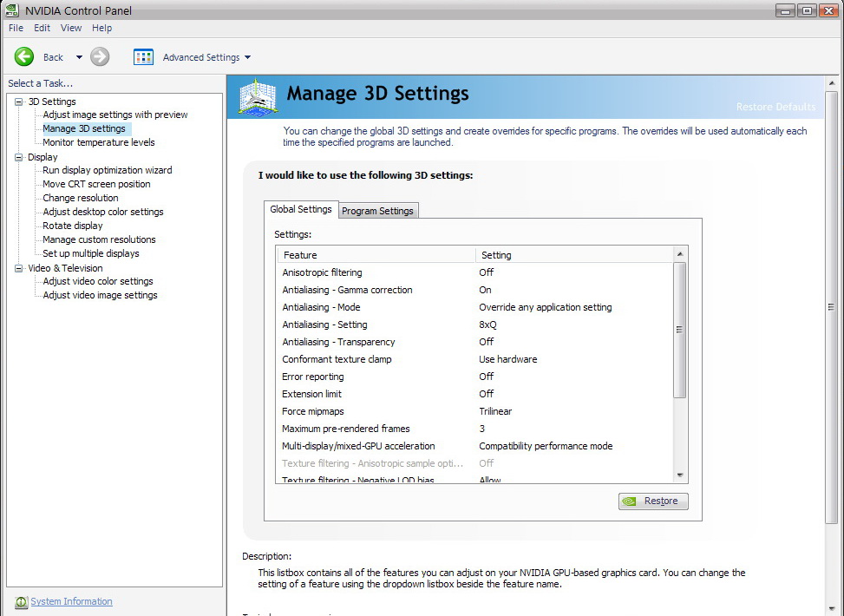Select the Antialiasing - Gamma correction row
844x616 pixels.
coord(474,290)
